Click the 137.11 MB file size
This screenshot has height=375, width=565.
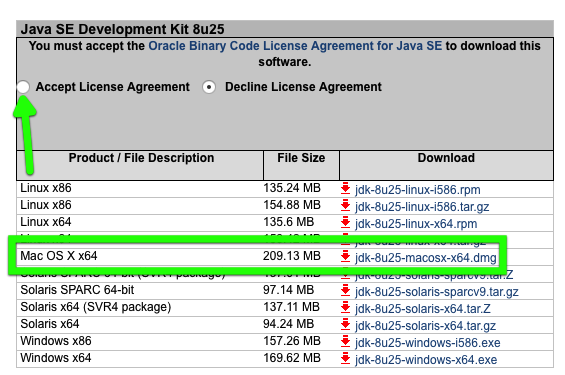(291, 307)
